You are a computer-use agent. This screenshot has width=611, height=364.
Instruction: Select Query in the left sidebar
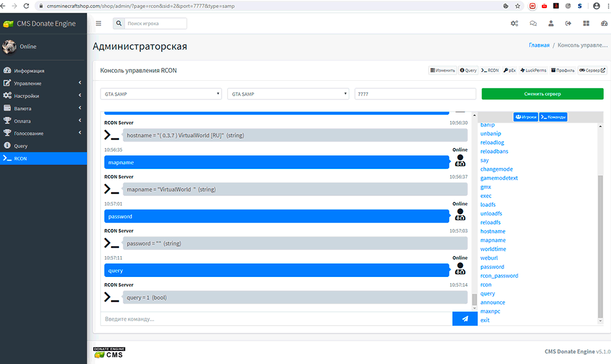pyautogui.click(x=21, y=146)
